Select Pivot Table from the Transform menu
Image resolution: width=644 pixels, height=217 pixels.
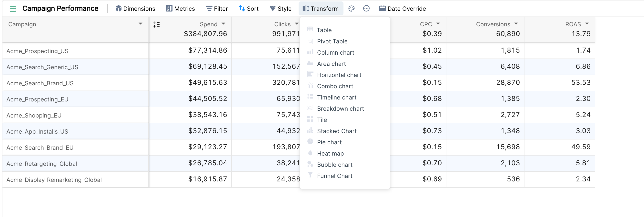tap(345, 41)
